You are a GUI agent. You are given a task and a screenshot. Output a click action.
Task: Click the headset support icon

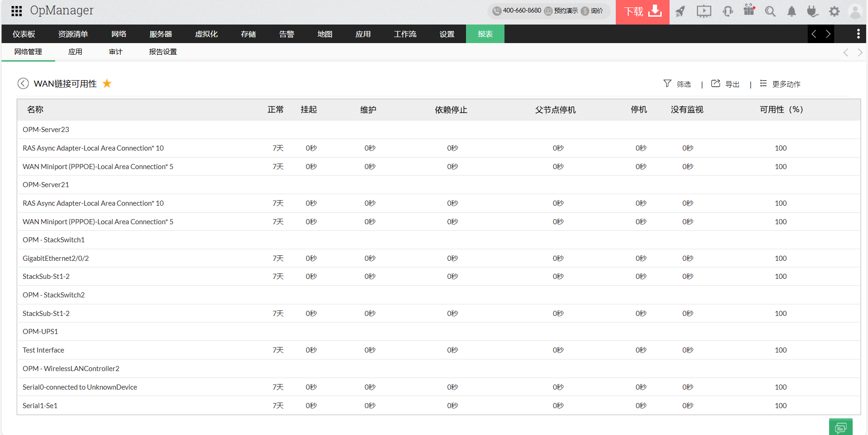728,11
